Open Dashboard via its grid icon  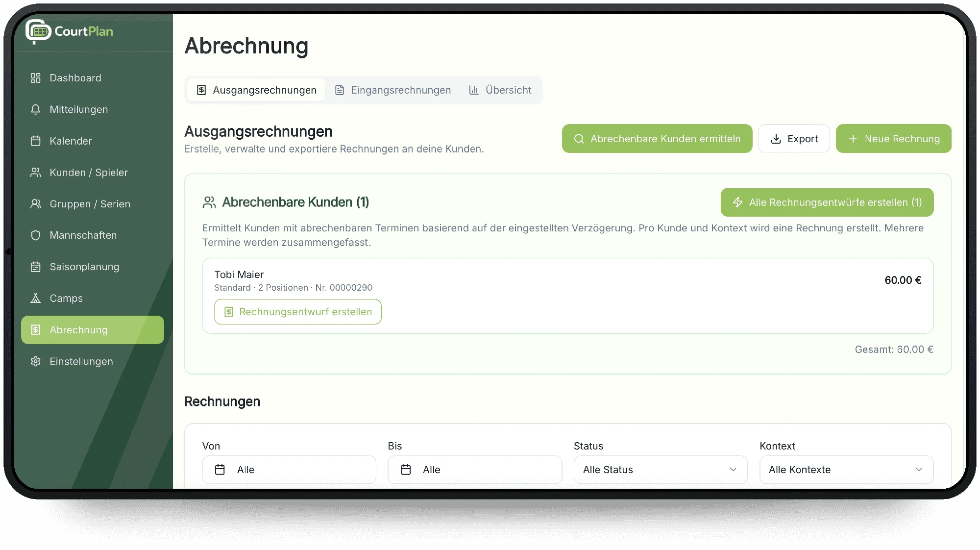[x=35, y=78]
